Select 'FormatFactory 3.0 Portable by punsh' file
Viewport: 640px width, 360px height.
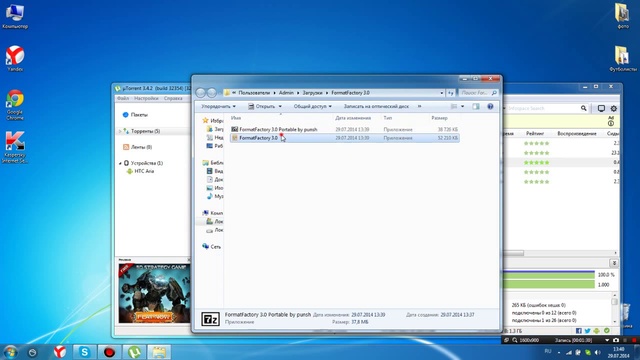[344, 129]
